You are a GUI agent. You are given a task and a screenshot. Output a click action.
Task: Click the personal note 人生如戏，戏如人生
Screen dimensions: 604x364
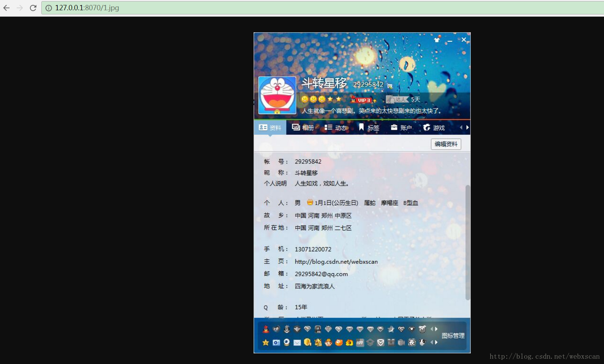[322, 184]
